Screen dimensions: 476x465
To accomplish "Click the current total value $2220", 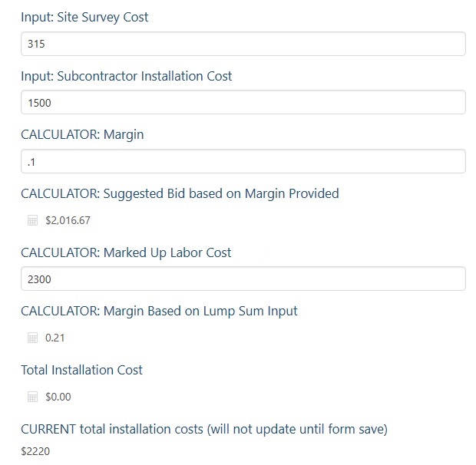I will click(35, 451).
